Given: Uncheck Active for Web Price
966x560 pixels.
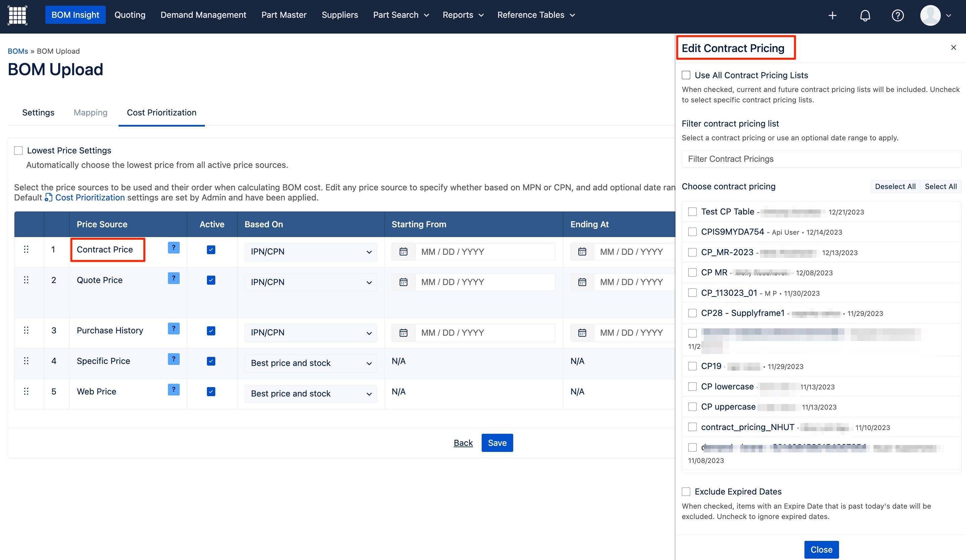Looking at the screenshot, I should pos(211,391).
